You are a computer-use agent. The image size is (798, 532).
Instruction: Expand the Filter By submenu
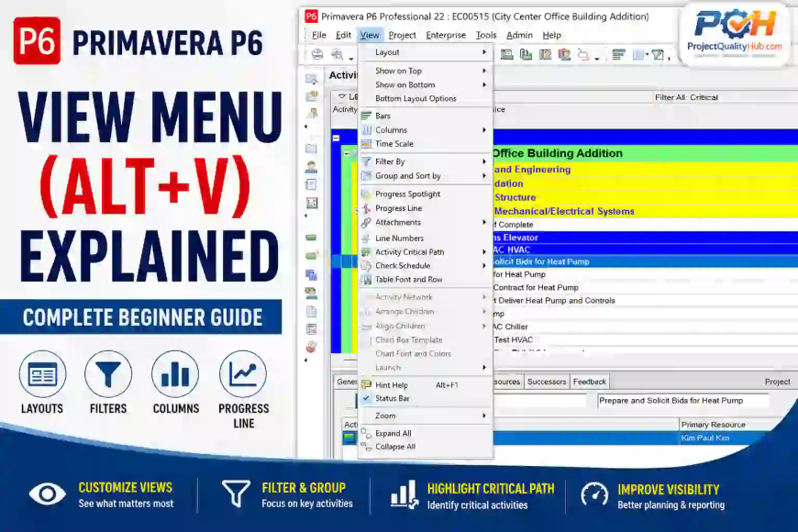(426, 161)
